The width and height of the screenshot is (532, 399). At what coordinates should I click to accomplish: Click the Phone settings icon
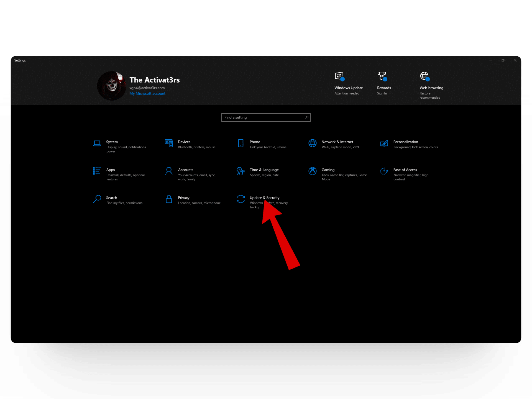pos(241,143)
